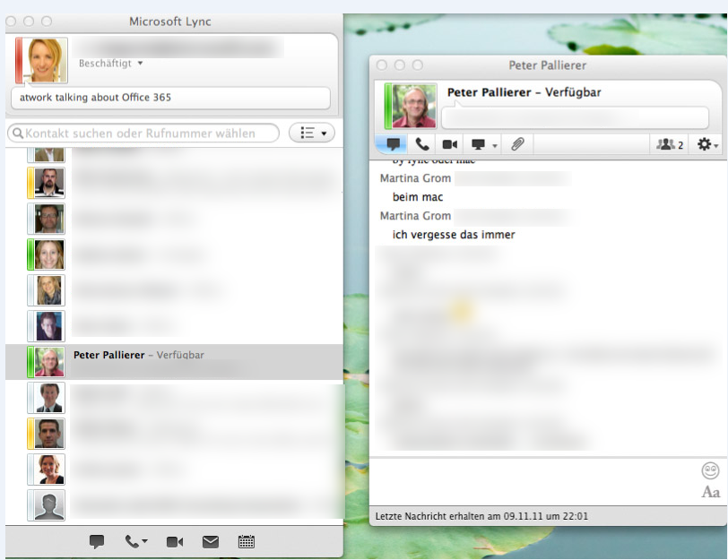The height and width of the screenshot is (560, 728).
Task: Insert an emoticon with the smiley icon
Action: point(710,470)
